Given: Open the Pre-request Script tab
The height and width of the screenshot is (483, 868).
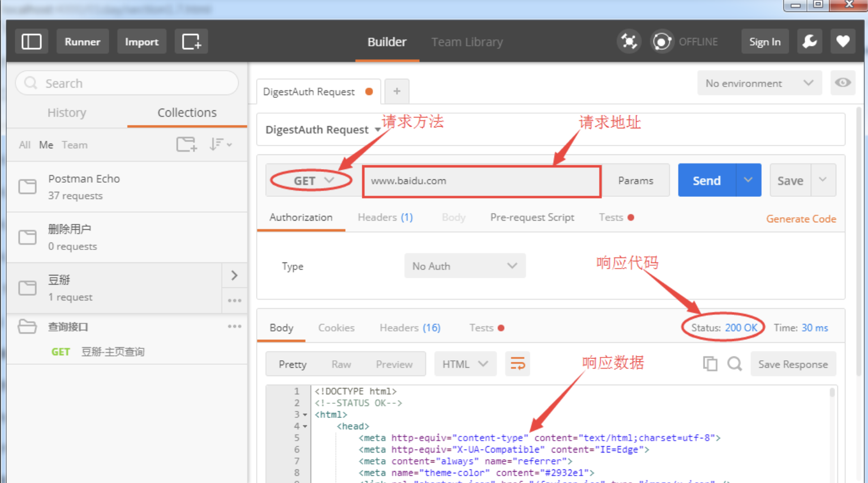Looking at the screenshot, I should pyautogui.click(x=532, y=217).
